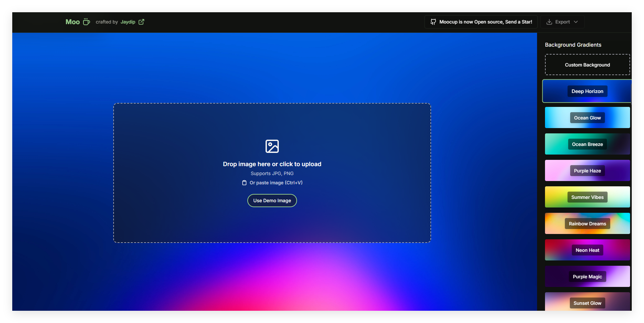Click the download icon in the Export button
The image size is (644, 323).
(x=549, y=22)
